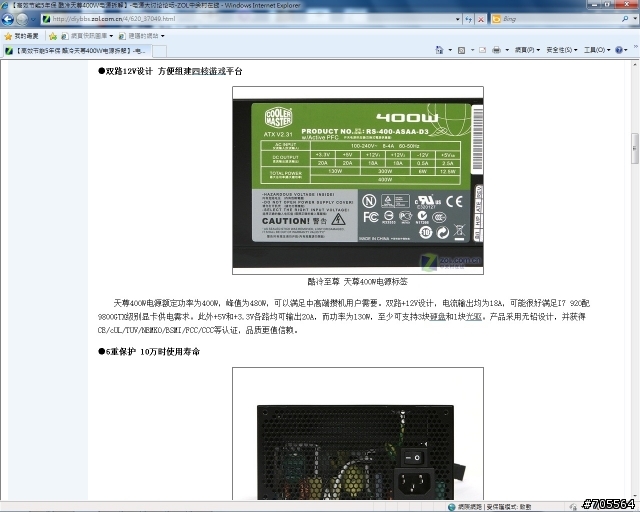Expand the command bar overflow chevron
The image size is (640, 512).
pyautogui.click(x=636, y=48)
